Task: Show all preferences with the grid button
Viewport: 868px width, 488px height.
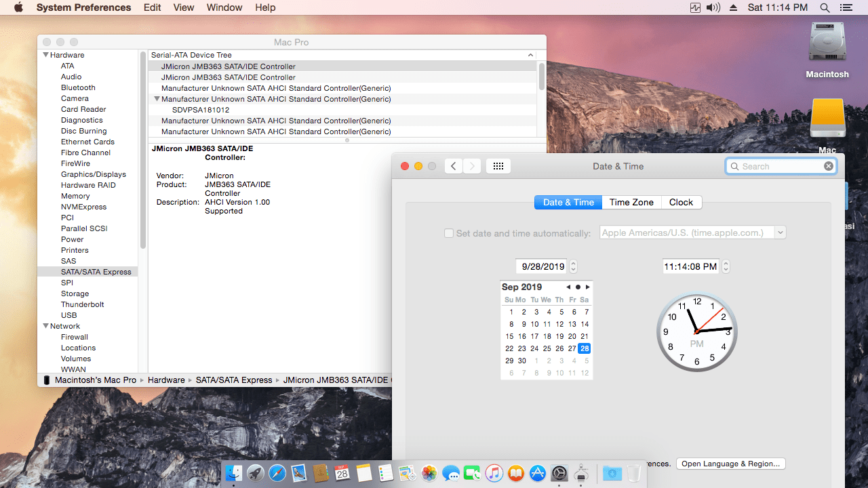Action: pyautogui.click(x=498, y=166)
